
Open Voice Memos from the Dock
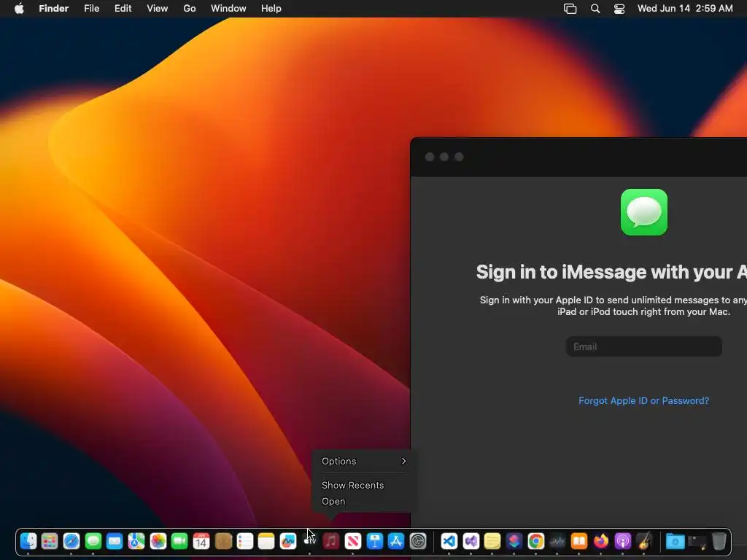pos(557,542)
